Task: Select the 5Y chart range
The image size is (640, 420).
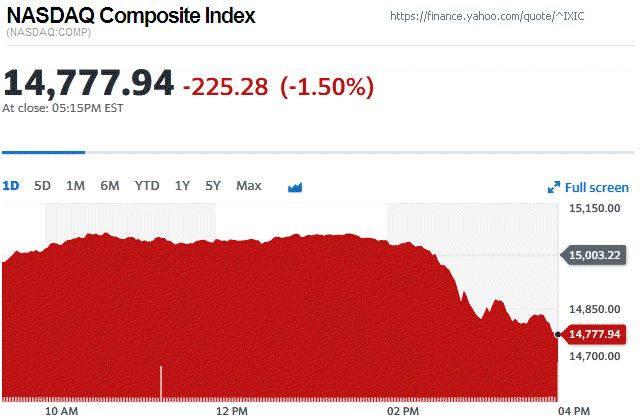Action: coord(213,186)
